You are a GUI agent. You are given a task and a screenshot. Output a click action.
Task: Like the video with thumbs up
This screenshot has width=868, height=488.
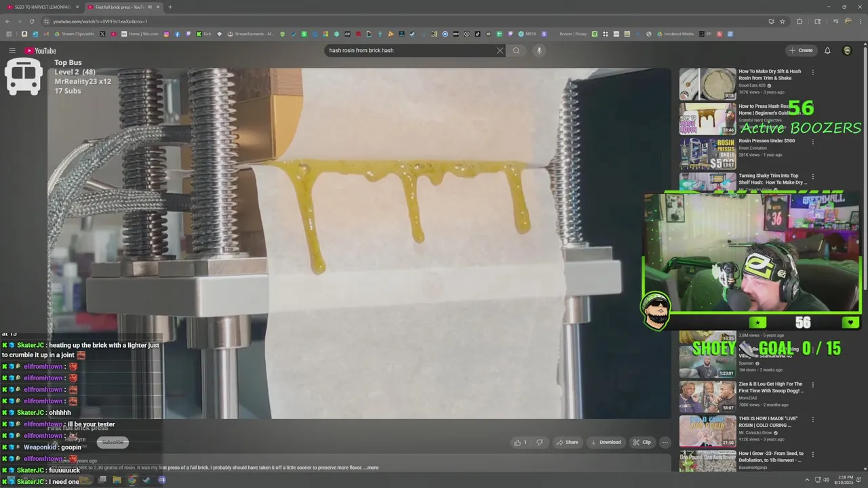pos(520,442)
